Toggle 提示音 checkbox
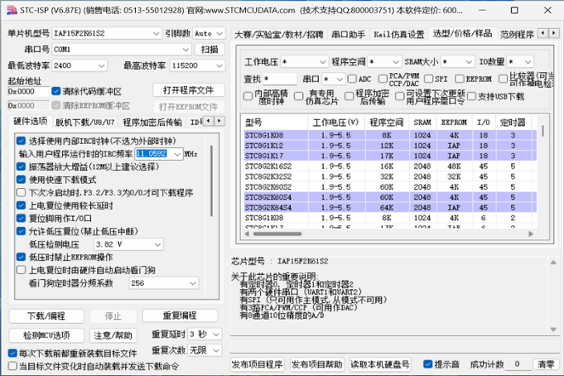The width and height of the screenshot is (564, 376). (x=428, y=364)
